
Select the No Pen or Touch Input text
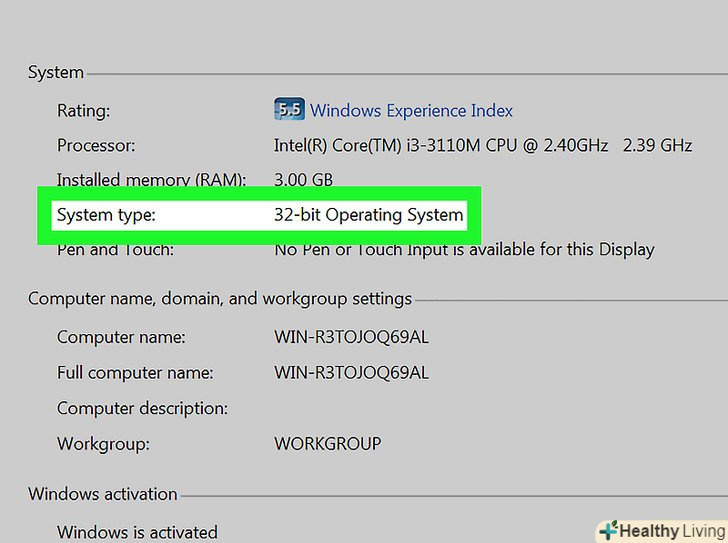click(464, 249)
